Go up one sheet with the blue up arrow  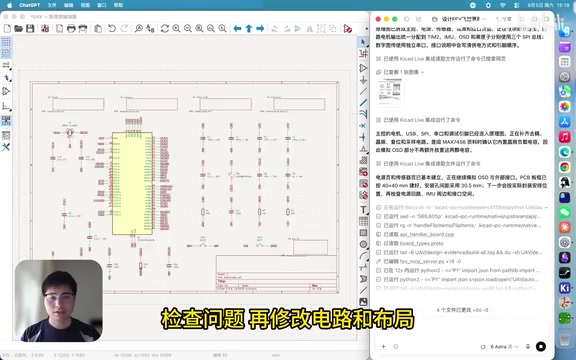point(249,28)
